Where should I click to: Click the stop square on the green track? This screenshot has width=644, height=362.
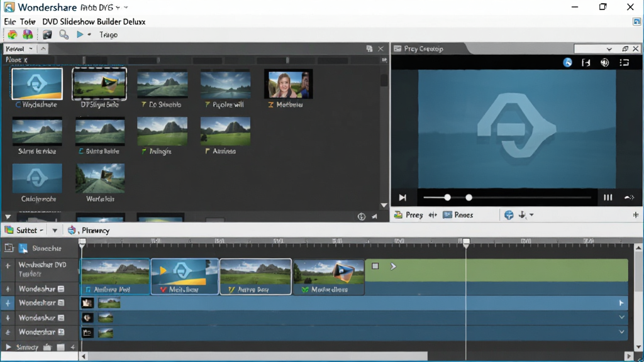[x=375, y=266]
